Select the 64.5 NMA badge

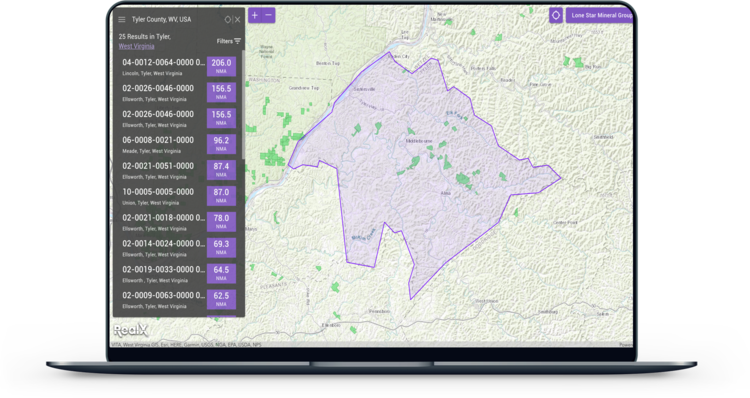click(x=221, y=274)
